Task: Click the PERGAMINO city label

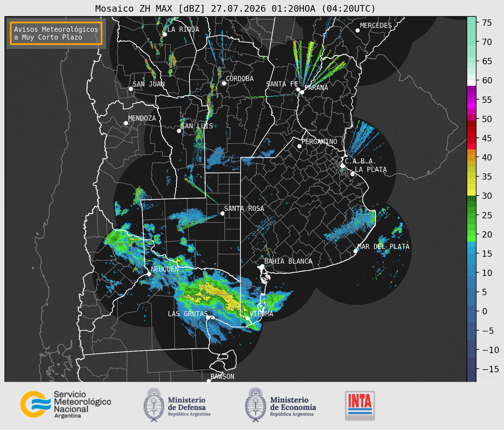Action: pos(319,141)
